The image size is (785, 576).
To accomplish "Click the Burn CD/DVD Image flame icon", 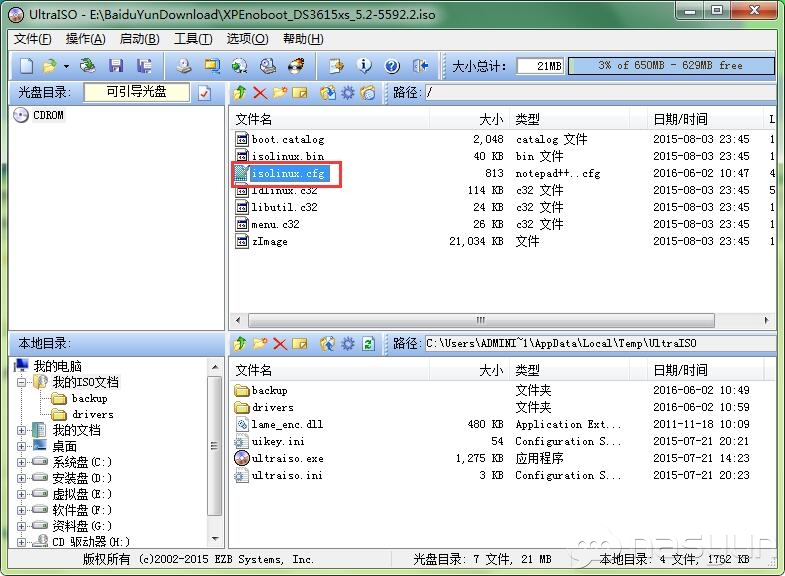I will pyautogui.click(x=296, y=66).
